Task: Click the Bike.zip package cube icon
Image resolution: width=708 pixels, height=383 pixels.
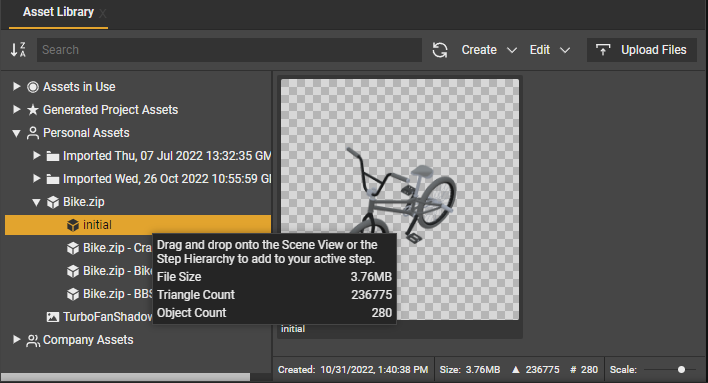Action: click(x=53, y=202)
